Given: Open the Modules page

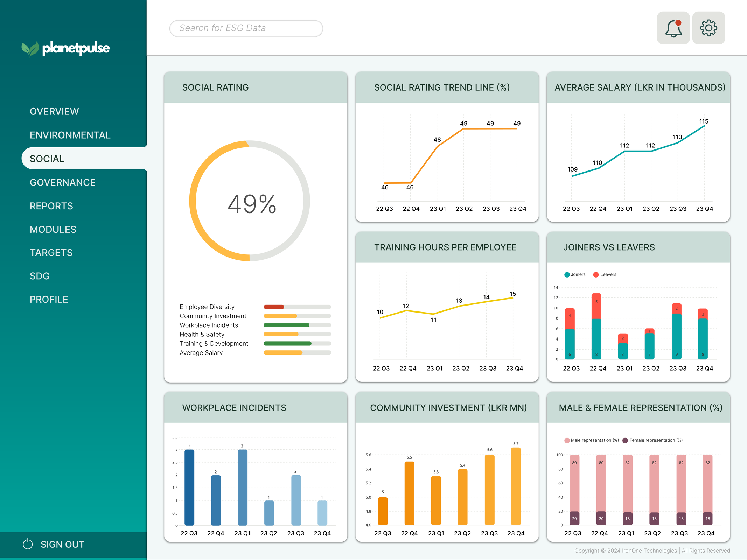Looking at the screenshot, I should [x=53, y=229].
